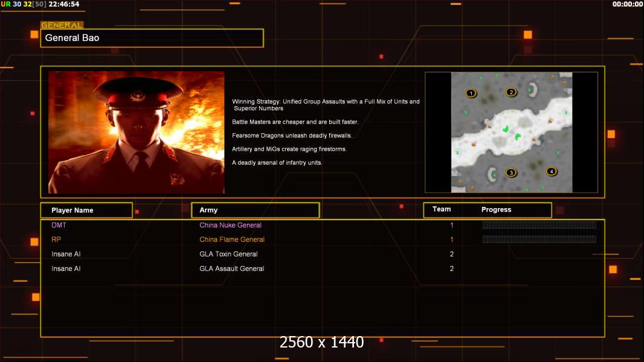Click Battle Masters are cheaper text

coord(295,122)
